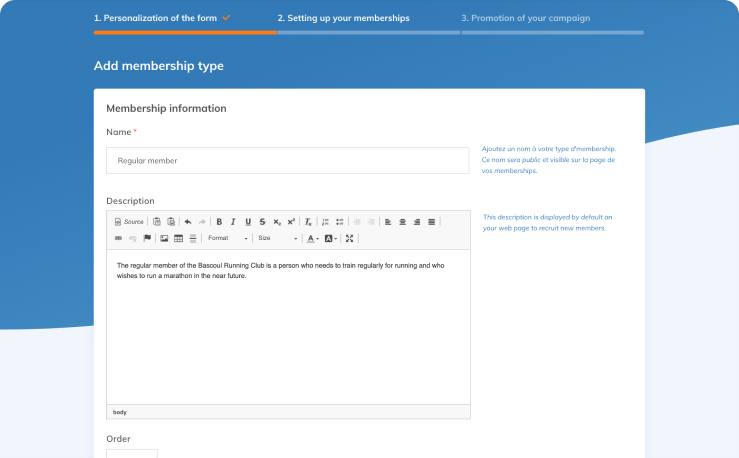Click the Name field containing Regular member
Image resolution: width=739 pixels, height=458 pixels.
(287, 160)
